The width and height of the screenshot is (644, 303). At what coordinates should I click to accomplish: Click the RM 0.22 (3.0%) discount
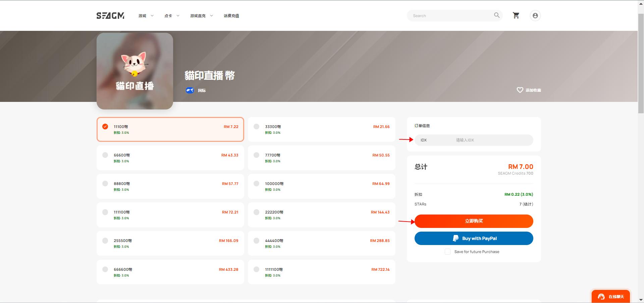click(x=519, y=194)
